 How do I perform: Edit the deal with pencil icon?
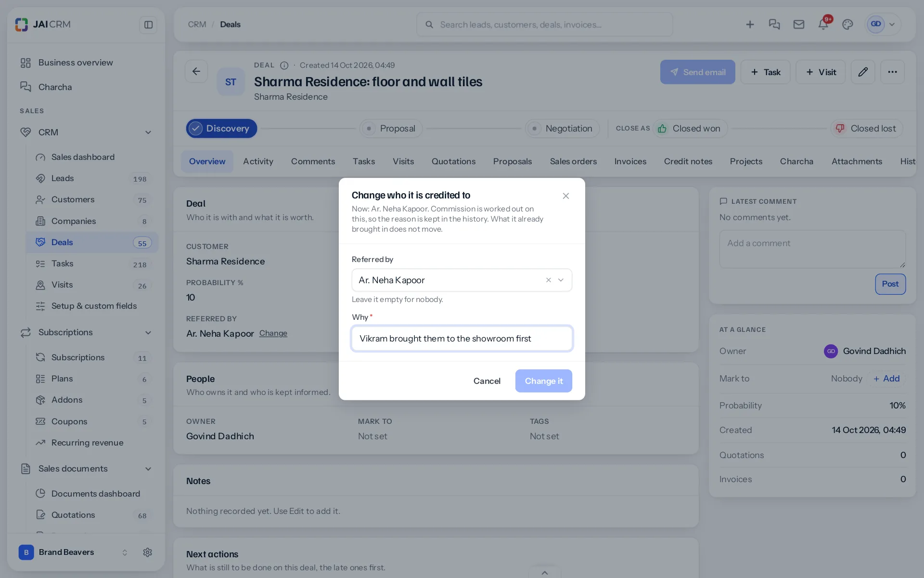(863, 72)
